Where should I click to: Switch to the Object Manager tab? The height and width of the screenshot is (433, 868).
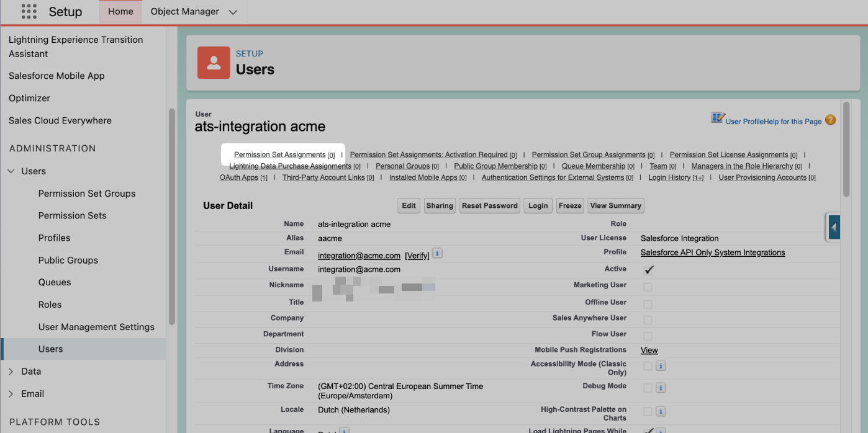pyautogui.click(x=185, y=12)
